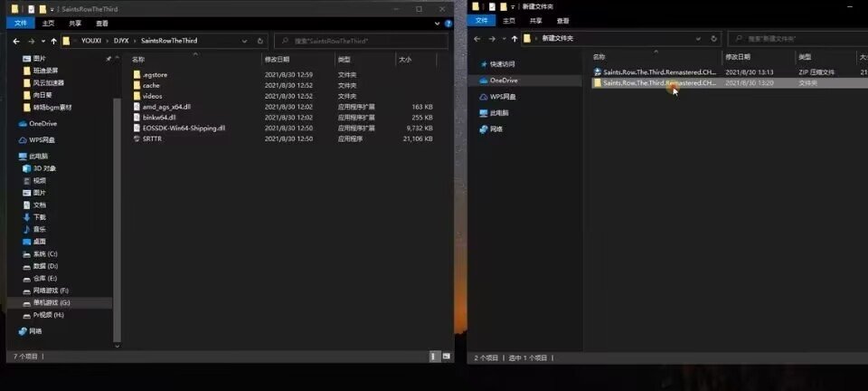The width and height of the screenshot is (868, 391).
Task: Expand the ribbon in left window
Action: point(434,23)
